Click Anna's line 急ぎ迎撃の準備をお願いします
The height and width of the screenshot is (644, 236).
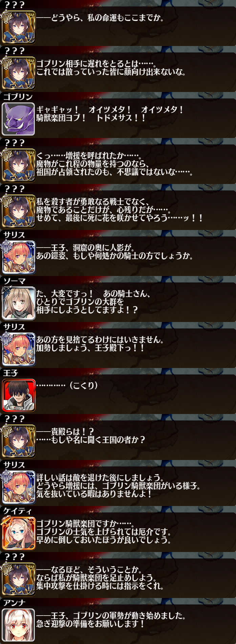point(90,624)
